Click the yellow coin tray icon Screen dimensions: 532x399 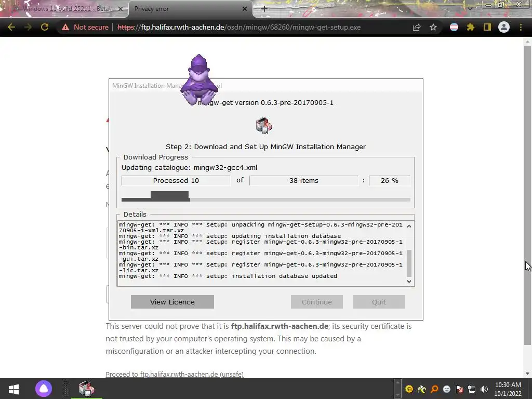pos(409,389)
